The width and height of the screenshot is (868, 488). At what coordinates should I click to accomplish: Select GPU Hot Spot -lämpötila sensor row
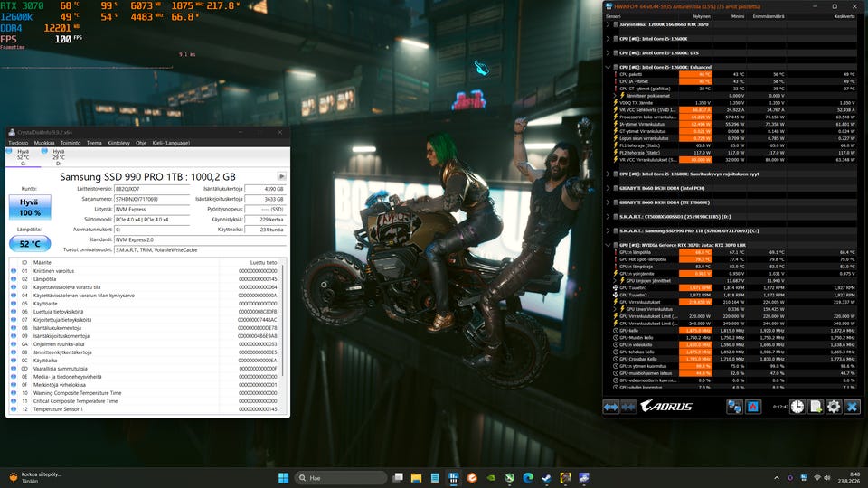coord(734,259)
